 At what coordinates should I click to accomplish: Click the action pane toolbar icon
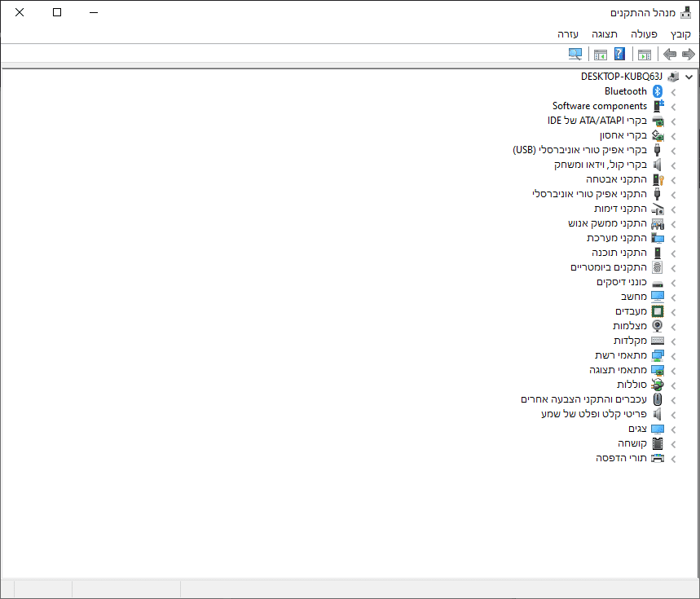(x=601, y=55)
